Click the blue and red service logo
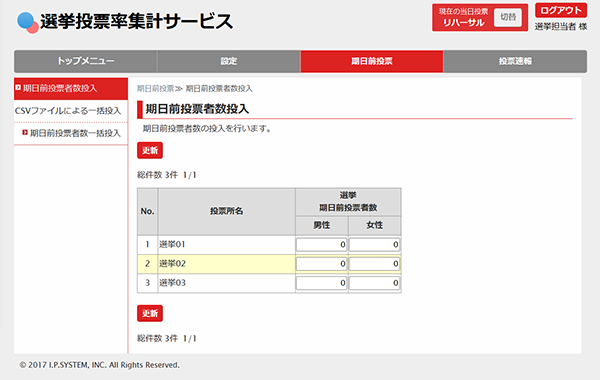 (x=28, y=23)
